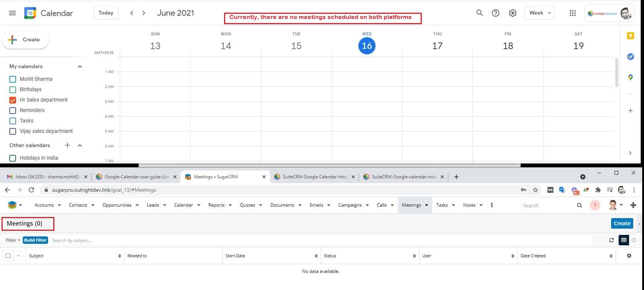Reload the browser page
Screen dimensions: 644x290
click(x=31, y=190)
